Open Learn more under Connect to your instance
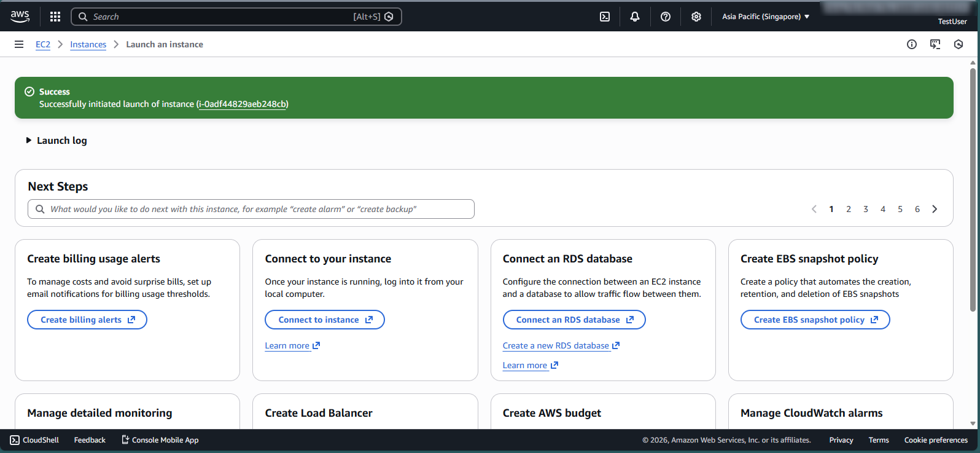This screenshot has height=453, width=980. tap(292, 345)
